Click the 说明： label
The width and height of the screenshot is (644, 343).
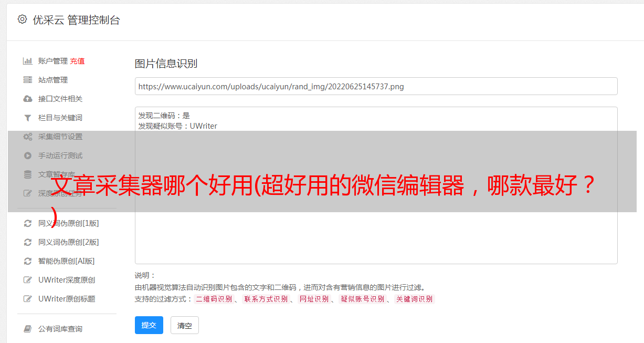click(x=145, y=275)
